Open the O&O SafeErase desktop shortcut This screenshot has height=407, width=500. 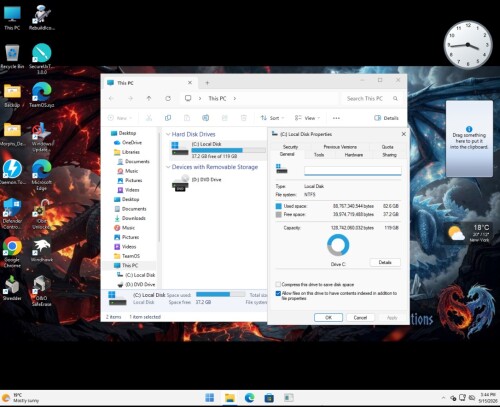tap(42, 290)
